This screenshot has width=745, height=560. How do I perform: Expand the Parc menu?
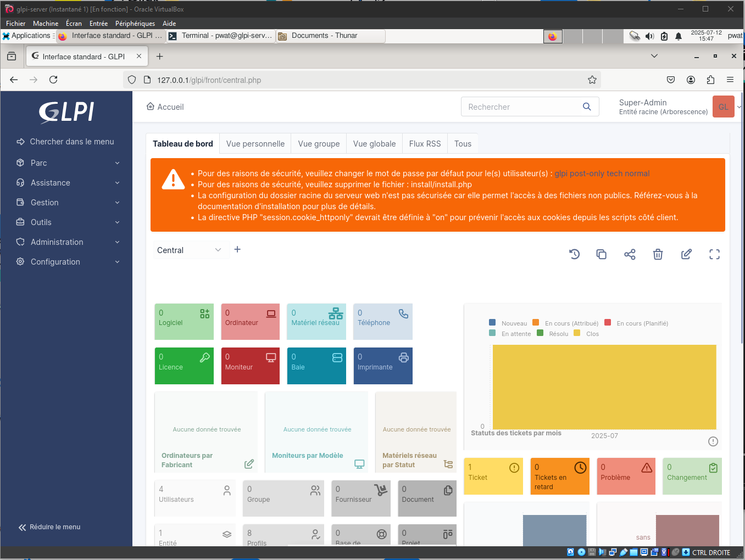pos(68,163)
